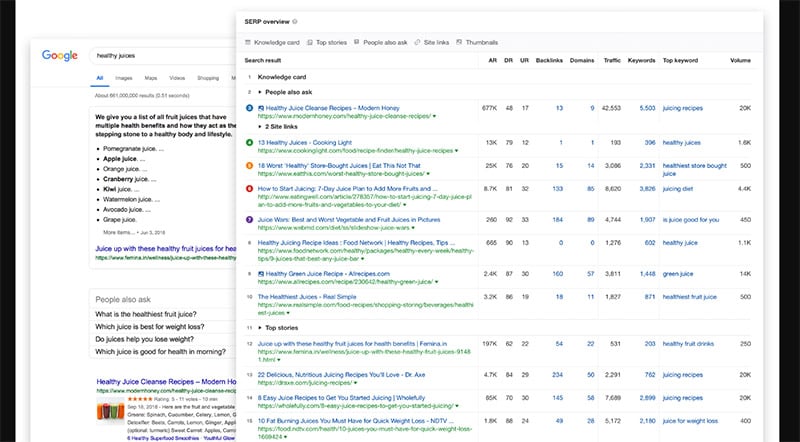This screenshot has height=442, width=800.
Task: Open dropdown caret after allrecipes.com URL
Action: coord(437,282)
